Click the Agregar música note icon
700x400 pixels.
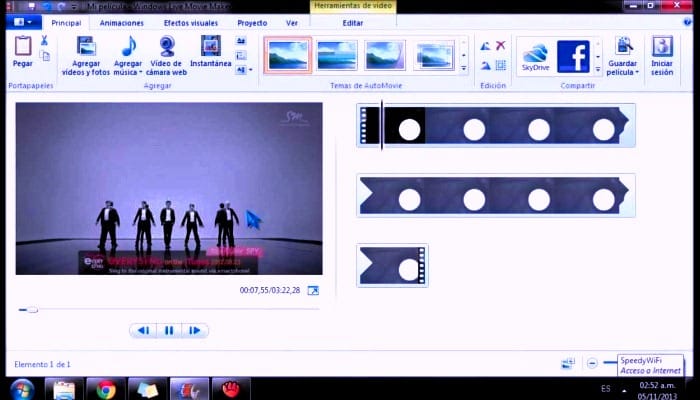pyautogui.click(x=129, y=46)
